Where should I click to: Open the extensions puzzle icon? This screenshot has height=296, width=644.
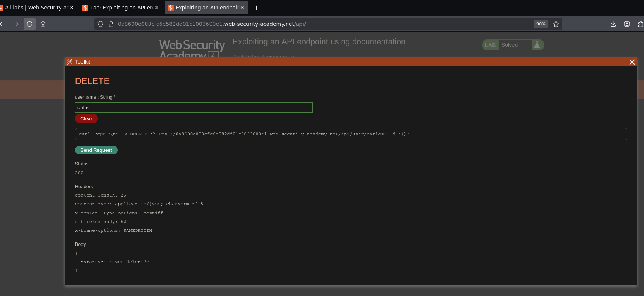pos(641,24)
